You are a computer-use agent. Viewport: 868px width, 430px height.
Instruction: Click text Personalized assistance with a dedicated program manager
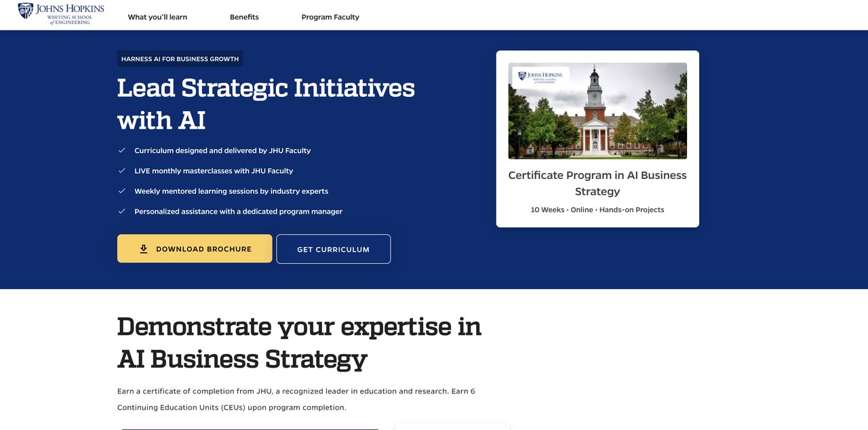(238, 212)
